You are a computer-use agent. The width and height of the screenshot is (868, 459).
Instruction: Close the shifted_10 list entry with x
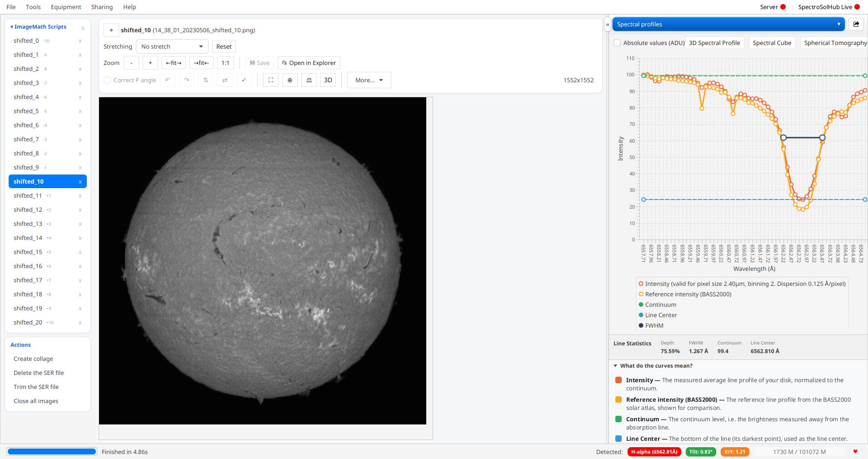click(x=80, y=182)
